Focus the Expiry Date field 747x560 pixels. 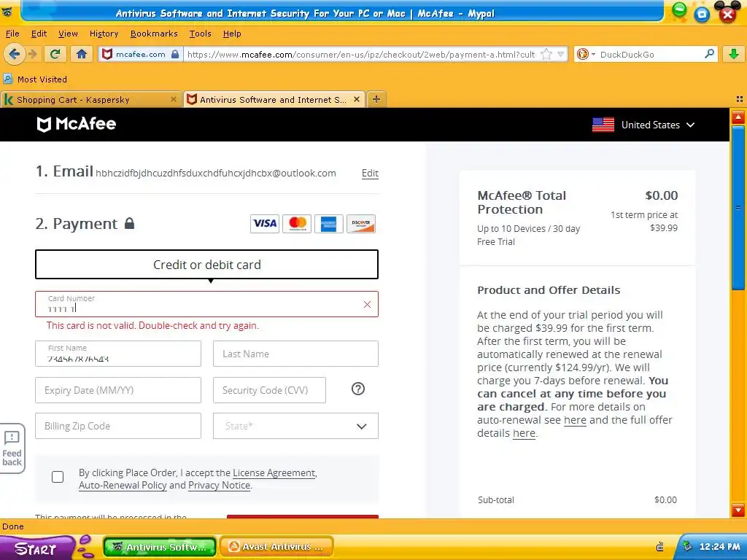118,390
